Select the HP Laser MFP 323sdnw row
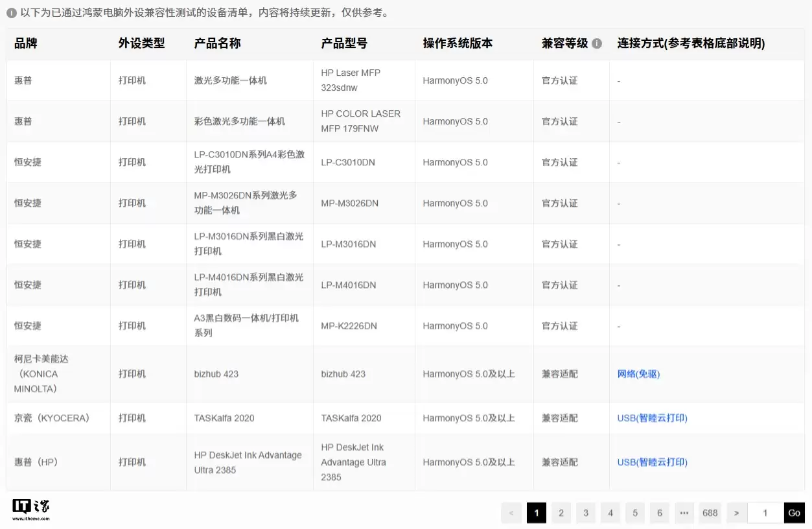 (259, 80)
